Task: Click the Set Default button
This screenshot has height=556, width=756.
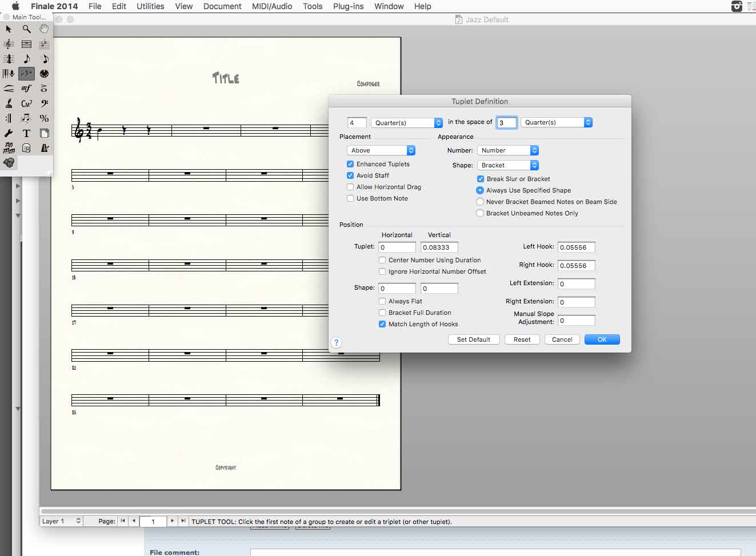Action: point(474,339)
